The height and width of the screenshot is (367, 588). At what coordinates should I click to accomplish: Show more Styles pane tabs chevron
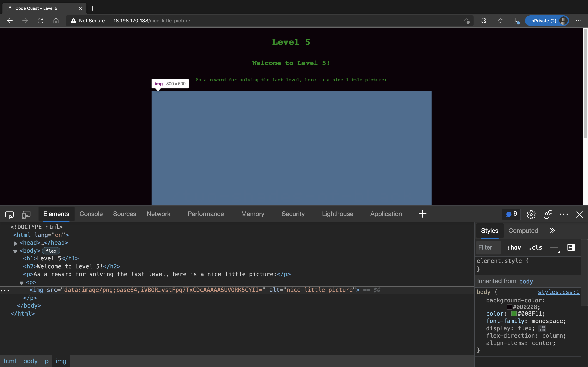coord(552,231)
